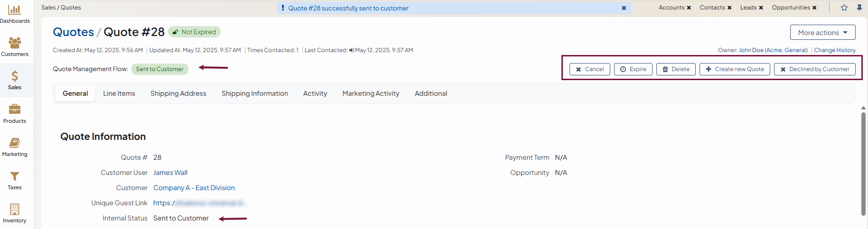Open the Inventory building icon
Image resolution: width=868 pixels, height=229 pixels.
(15, 209)
